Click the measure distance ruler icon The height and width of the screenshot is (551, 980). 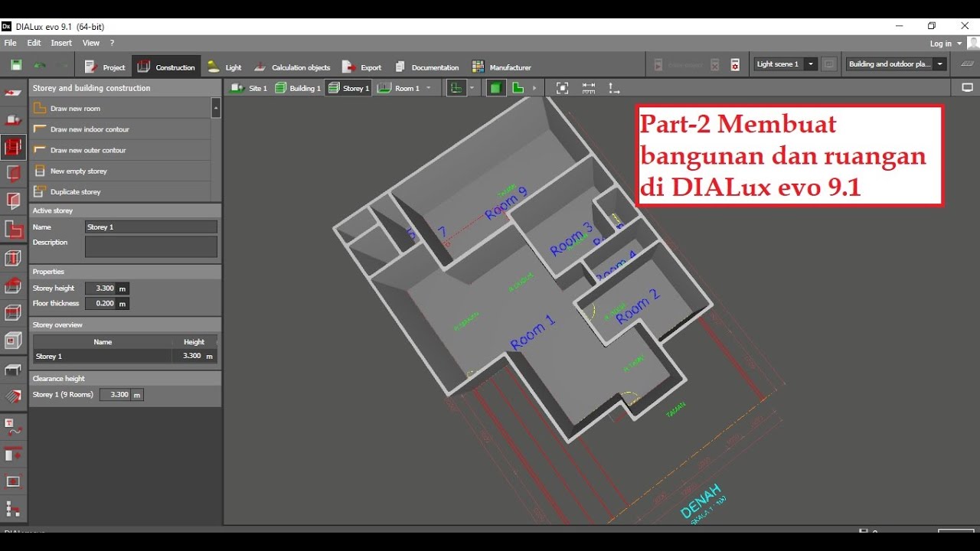589,88
